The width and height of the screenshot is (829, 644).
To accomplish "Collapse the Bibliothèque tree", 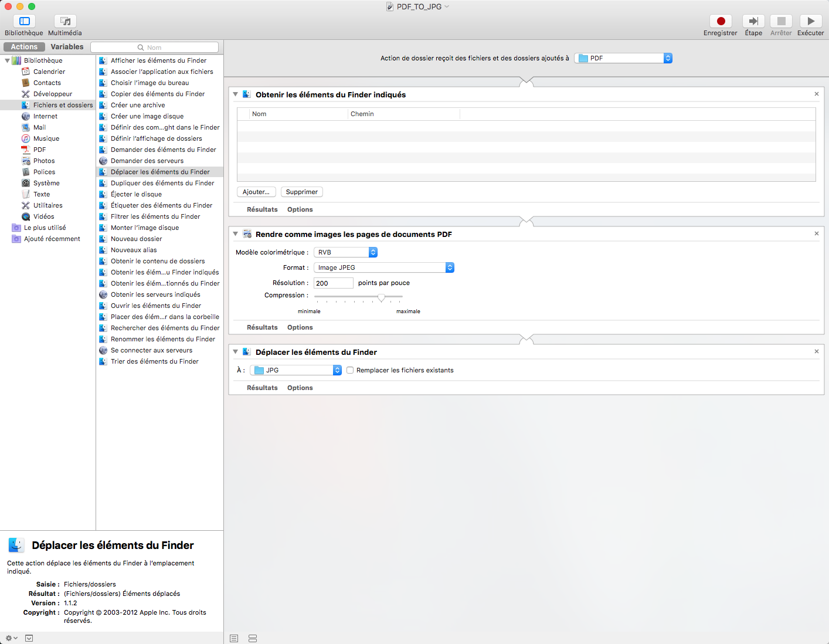I will (x=7, y=60).
